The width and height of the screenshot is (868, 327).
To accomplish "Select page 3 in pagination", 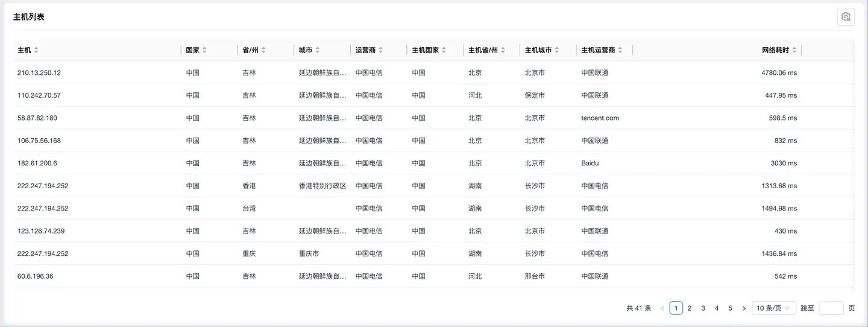I will tap(703, 308).
